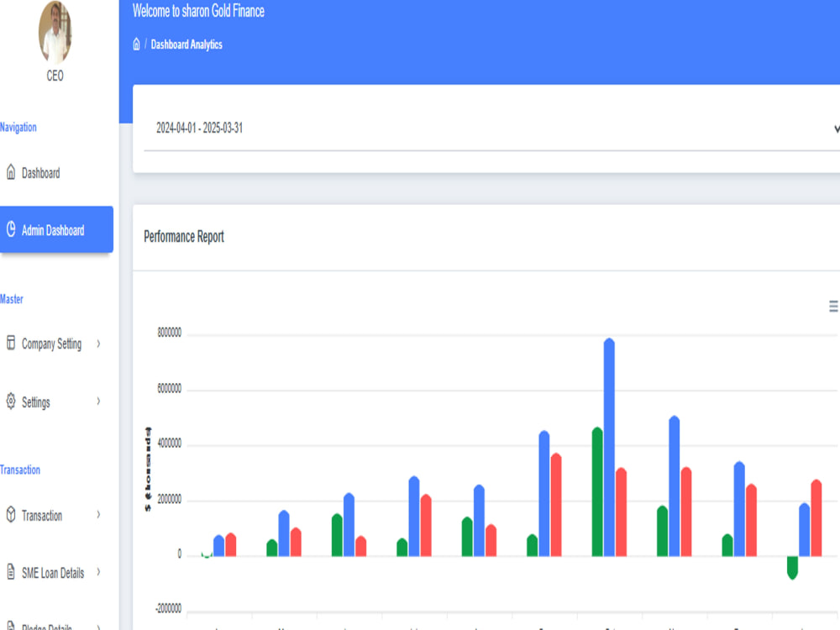Click the date range dropdown arrow
Screen dimensions: 840x630
[837, 129]
